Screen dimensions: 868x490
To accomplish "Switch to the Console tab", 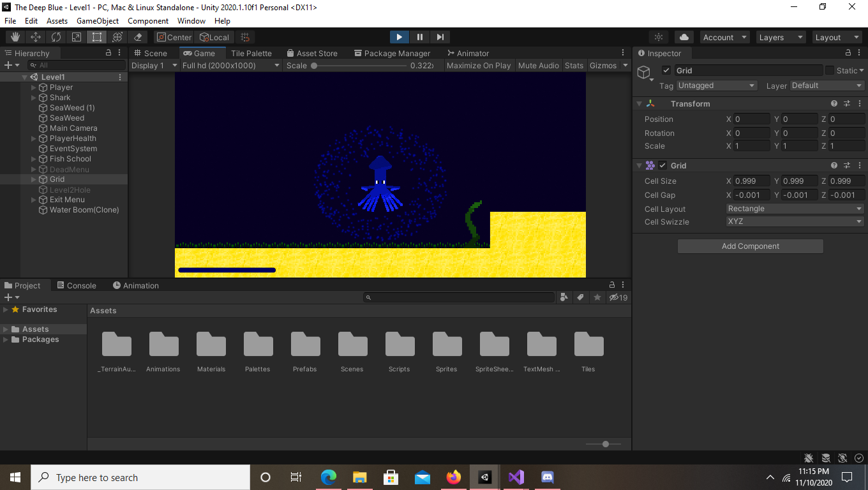I will [x=76, y=285].
